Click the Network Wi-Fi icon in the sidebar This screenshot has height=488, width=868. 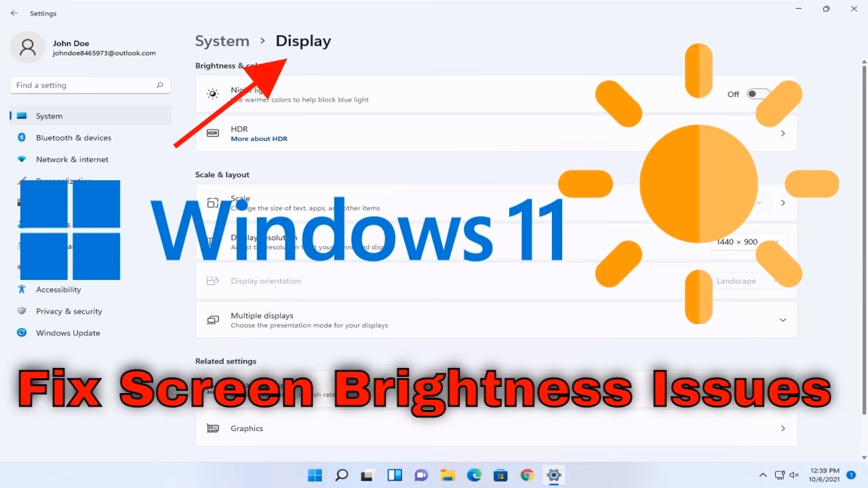[22, 159]
